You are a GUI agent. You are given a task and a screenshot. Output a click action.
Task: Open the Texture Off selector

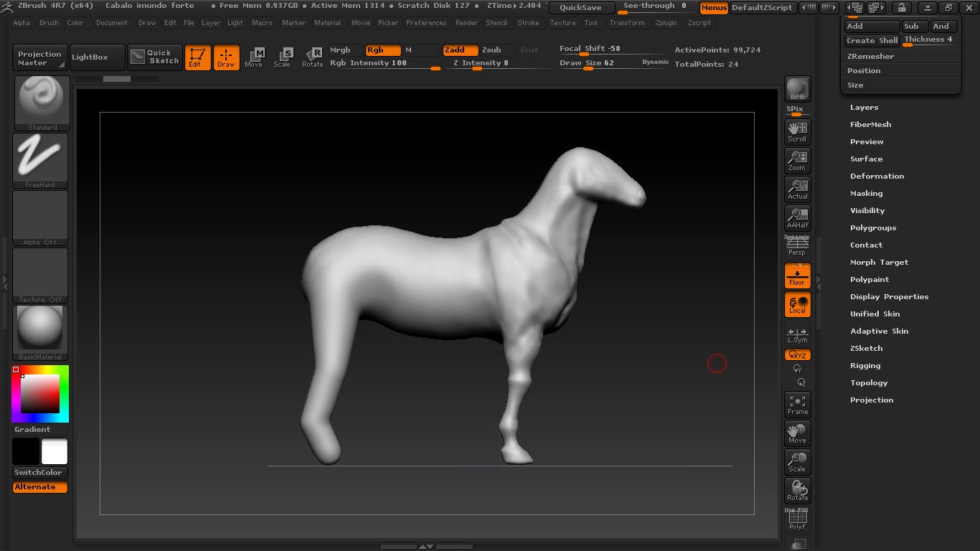pyautogui.click(x=40, y=275)
